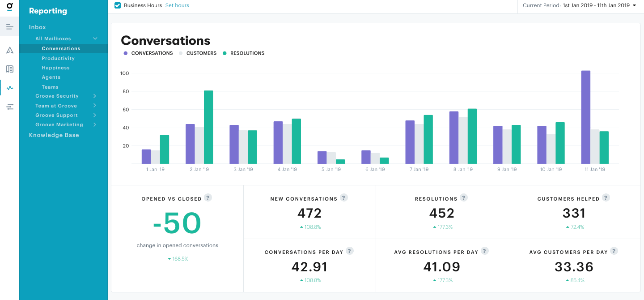Click the Opened vs Closed help icon
644x300 pixels.
point(208,197)
